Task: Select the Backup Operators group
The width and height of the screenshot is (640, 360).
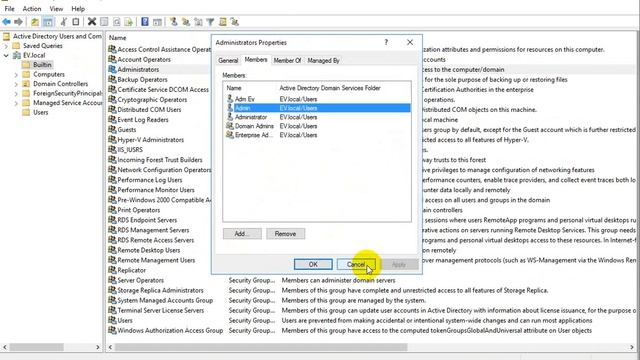Action: tap(142, 80)
